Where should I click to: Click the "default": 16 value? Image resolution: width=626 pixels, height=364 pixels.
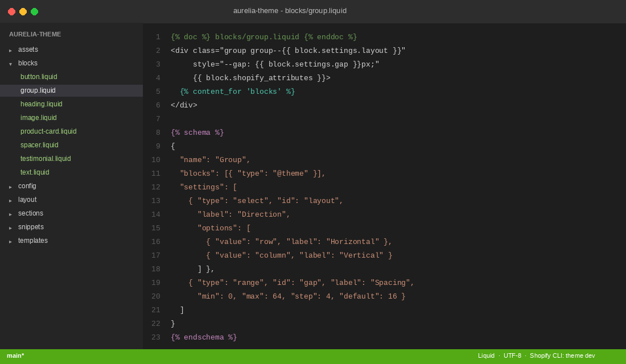tap(368, 296)
